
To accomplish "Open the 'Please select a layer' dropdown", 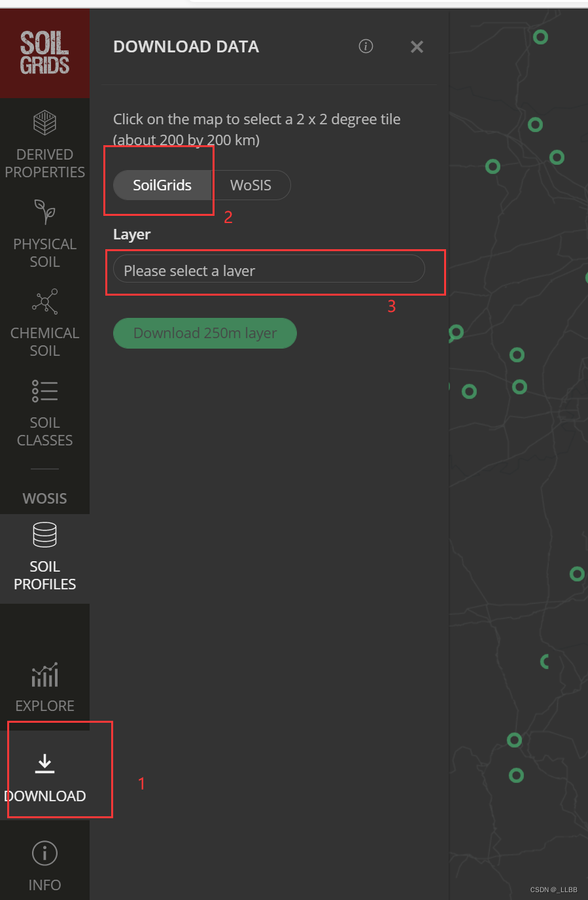I will point(269,269).
